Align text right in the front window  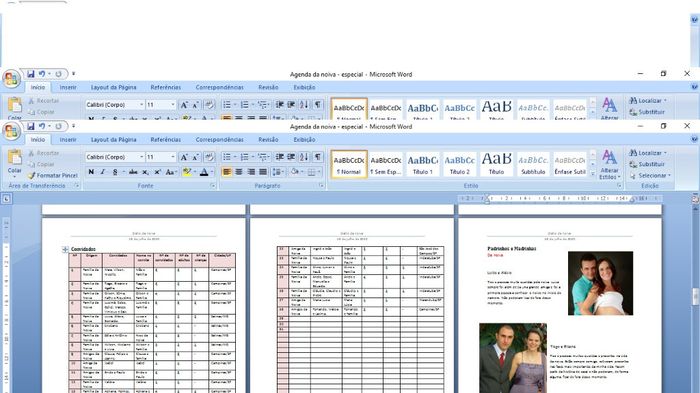click(x=251, y=172)
